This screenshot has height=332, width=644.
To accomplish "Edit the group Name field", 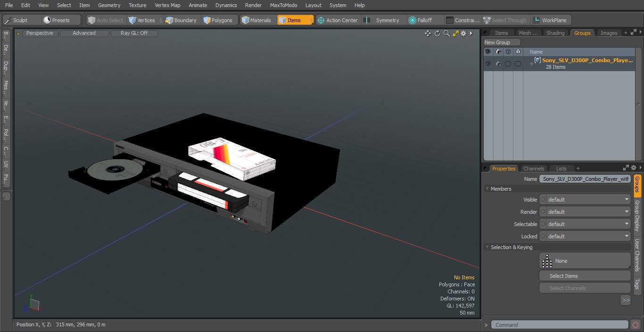I will (585, 179).
